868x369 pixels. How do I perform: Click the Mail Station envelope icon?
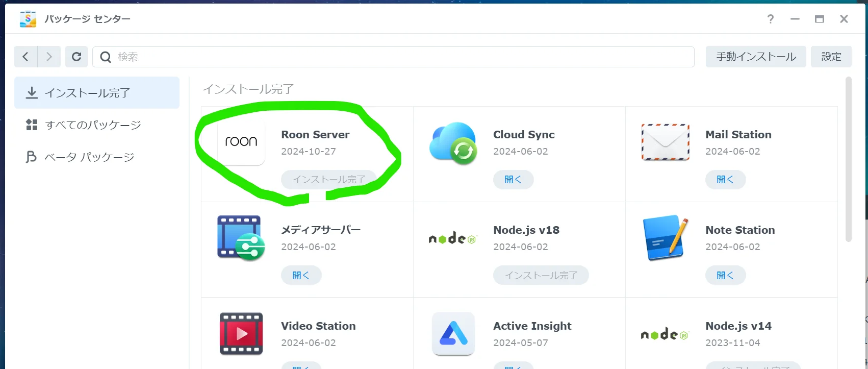click(x=665, y=142)
